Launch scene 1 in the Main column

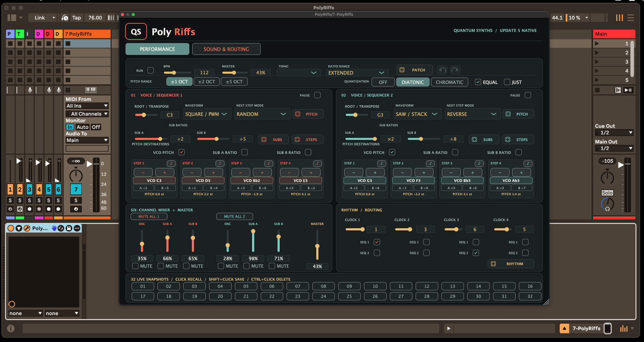[x=597, y=43]
